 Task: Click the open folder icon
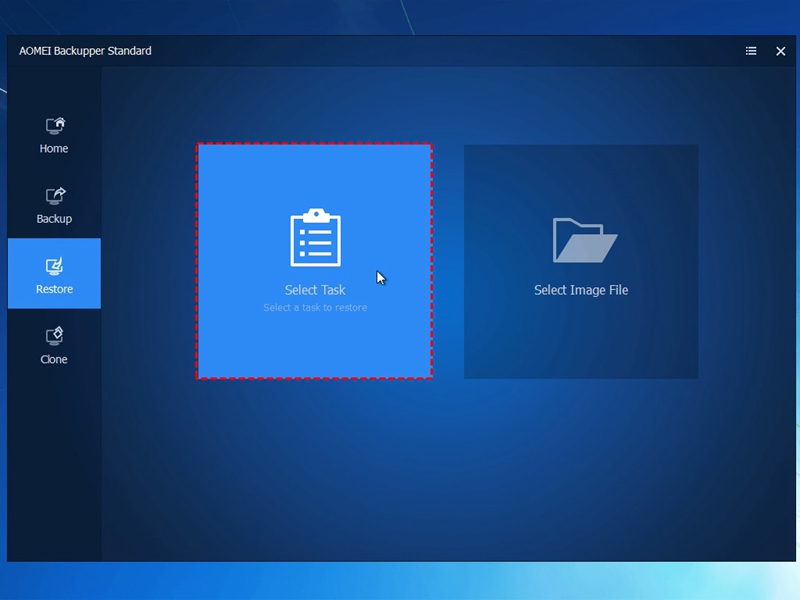point(585,240)
